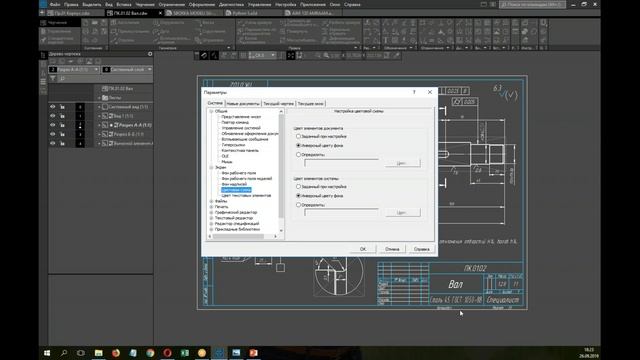Expand Прикладные библиотеки in settings tree
Image resolution: width=640 pixels, height=360 pixels.
211,229
